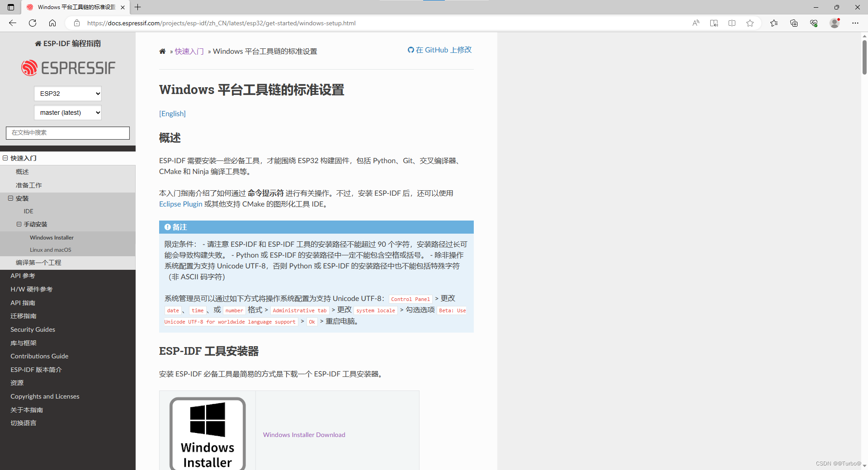Open H/W 硬件参考 menu item

(32, 289)
